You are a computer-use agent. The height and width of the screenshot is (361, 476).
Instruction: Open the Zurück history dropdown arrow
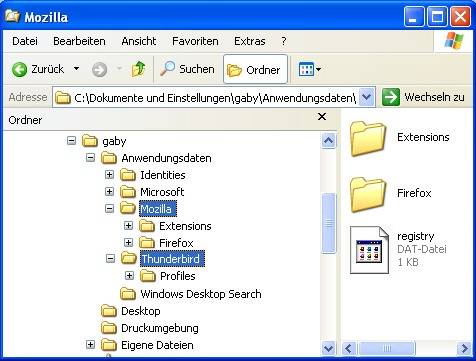point(76,69)
